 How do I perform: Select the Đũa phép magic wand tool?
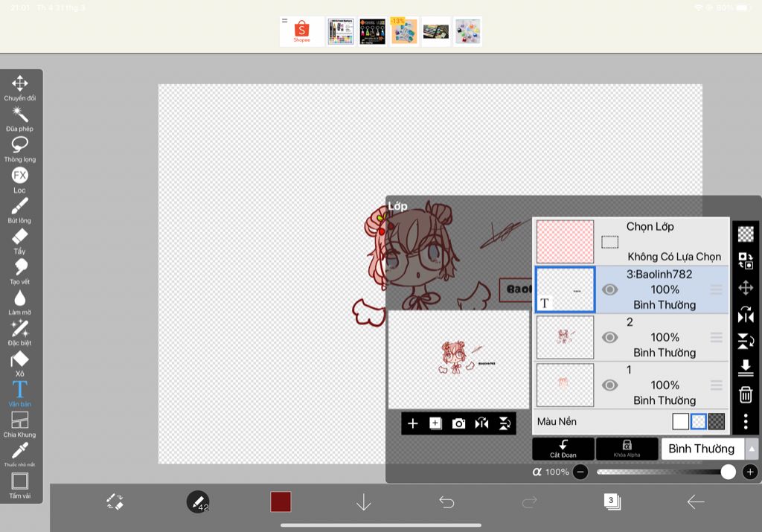click(20, 119)
